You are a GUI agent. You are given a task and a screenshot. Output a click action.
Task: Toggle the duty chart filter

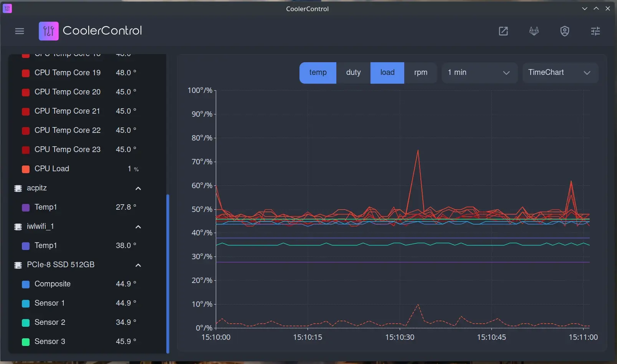click(x=353, y=73)
